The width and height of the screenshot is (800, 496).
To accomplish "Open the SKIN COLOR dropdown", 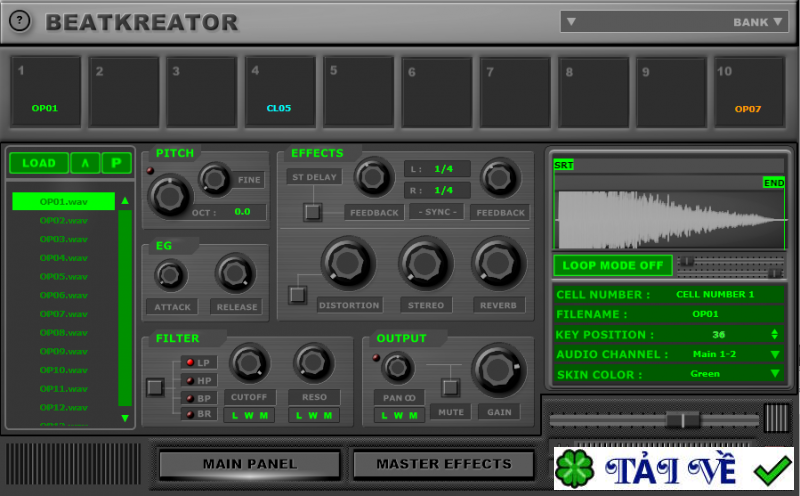I will (774, 374).
